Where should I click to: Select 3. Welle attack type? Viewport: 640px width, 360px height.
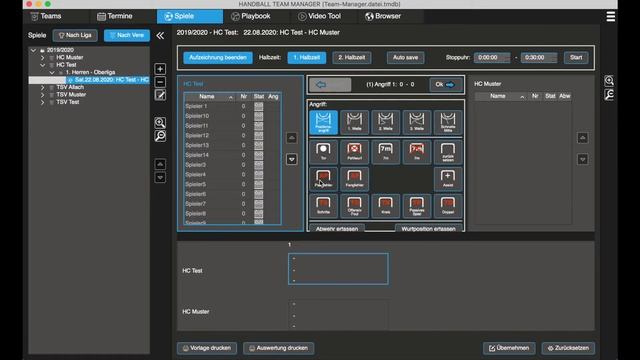tap(417, 122)
